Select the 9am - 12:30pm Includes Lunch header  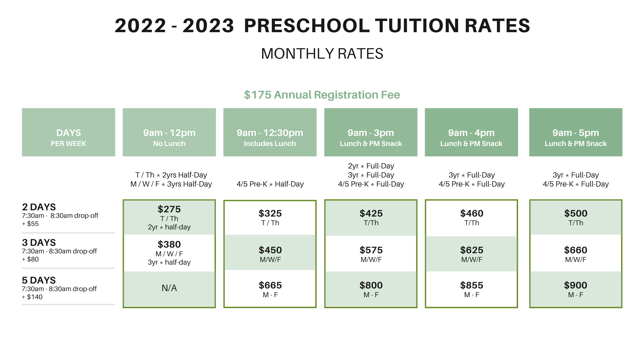[x=270, y=132]
